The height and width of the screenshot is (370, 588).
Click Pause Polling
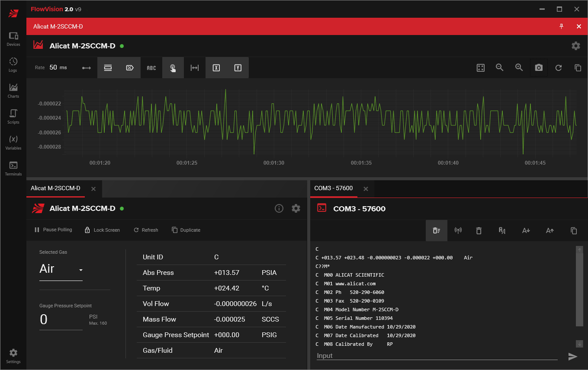(53, 230)
